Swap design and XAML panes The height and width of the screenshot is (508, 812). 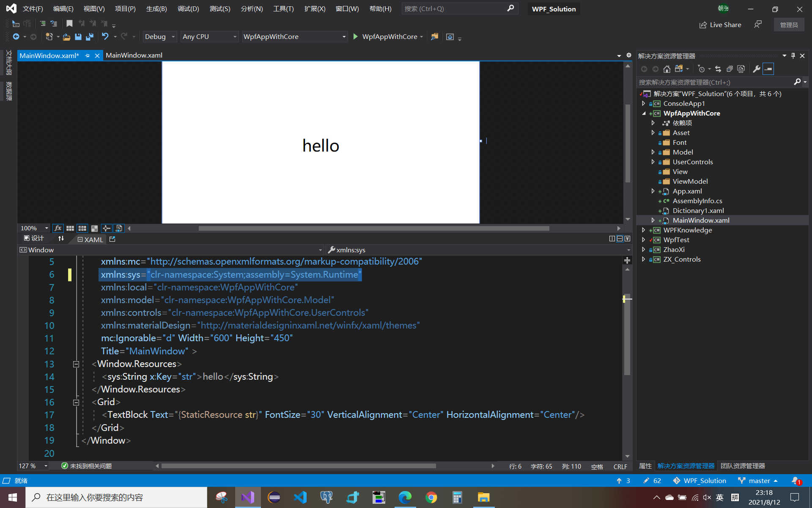coord(61,239)
